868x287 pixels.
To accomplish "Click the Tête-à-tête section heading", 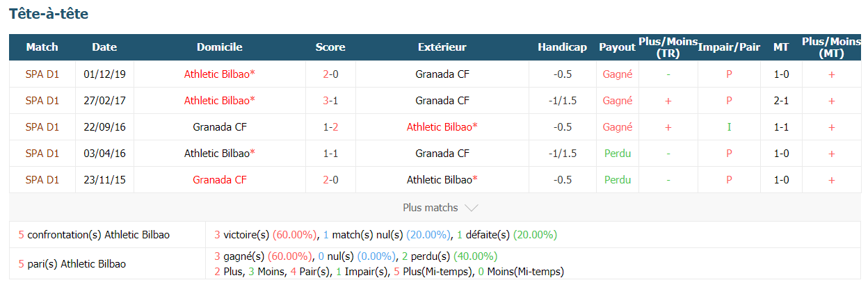I will (x=49, y=14).
